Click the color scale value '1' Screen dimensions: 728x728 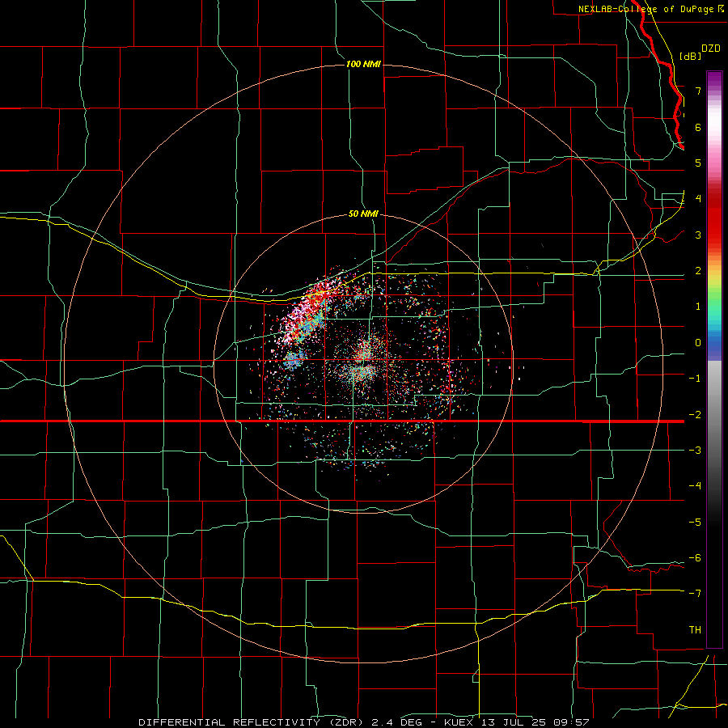698,307
